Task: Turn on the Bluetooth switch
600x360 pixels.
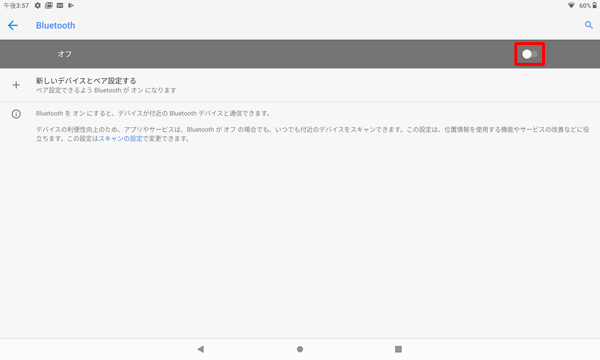Action: pos(530,54)
